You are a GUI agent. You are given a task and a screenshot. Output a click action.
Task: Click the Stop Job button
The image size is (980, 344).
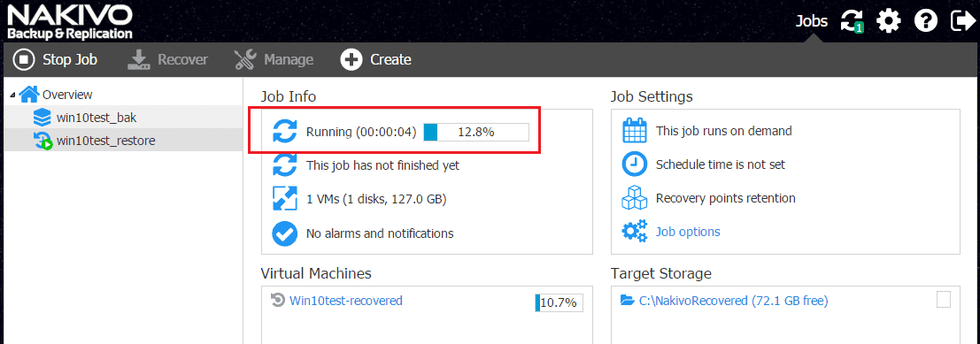click(x=55, y=60)
